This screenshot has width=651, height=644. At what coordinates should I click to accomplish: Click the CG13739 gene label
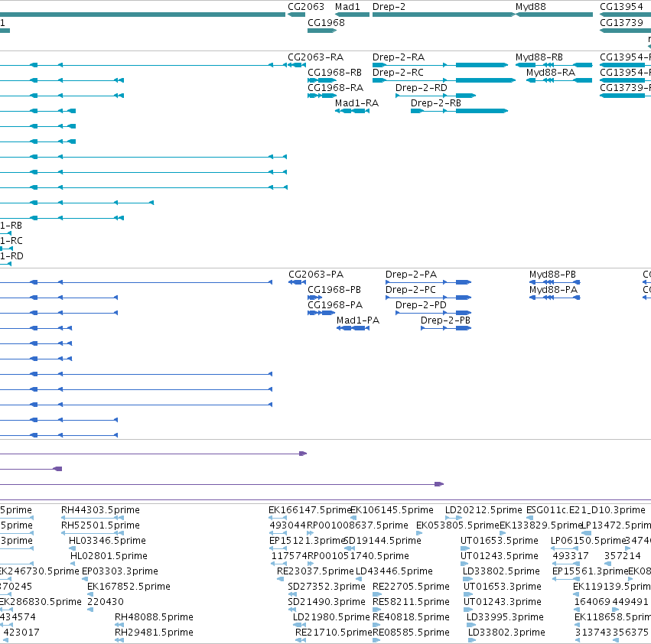point(621,22)
